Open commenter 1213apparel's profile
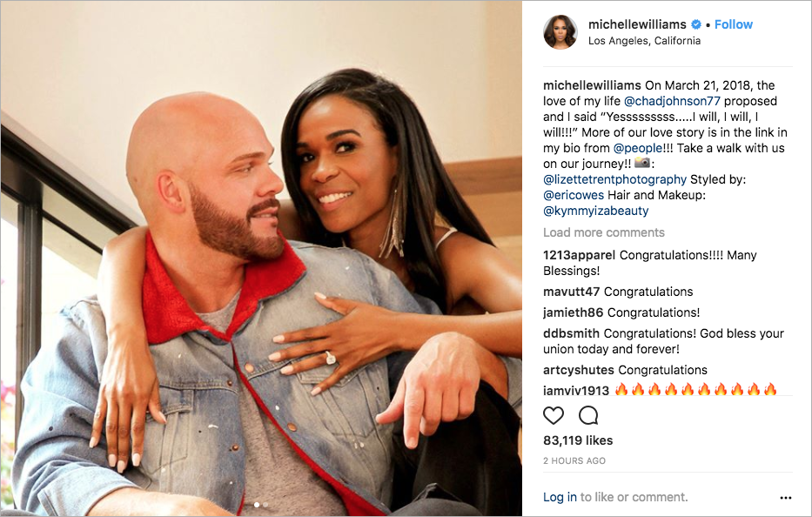 [x=579, y=255]
